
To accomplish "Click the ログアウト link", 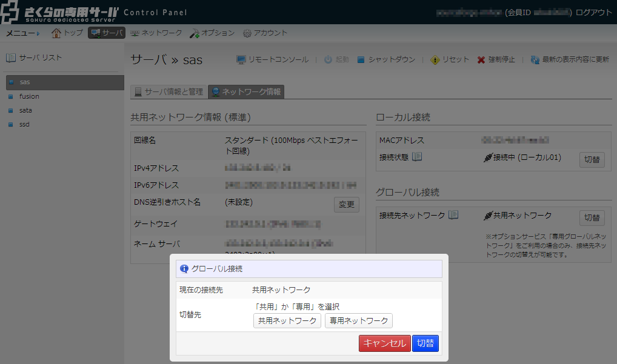I will (x=594, y=12).
